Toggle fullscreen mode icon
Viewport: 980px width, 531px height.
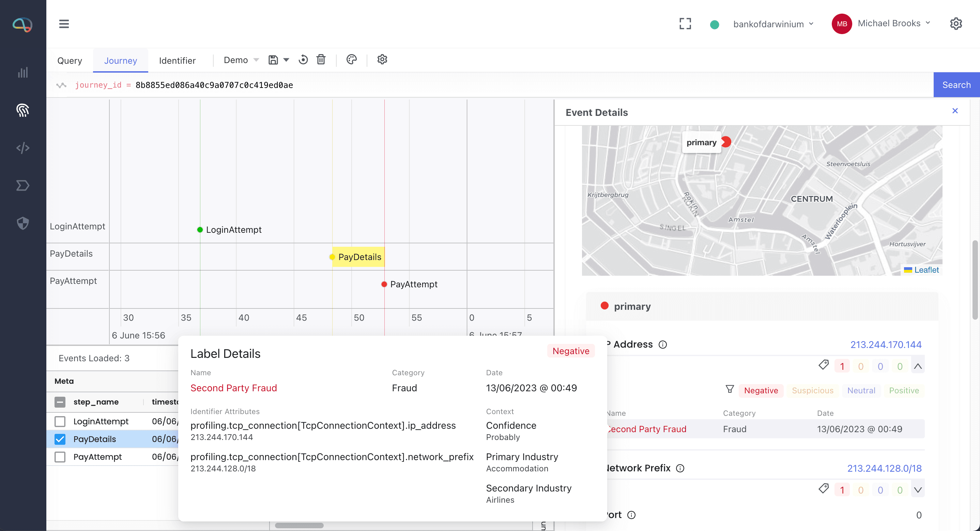[685, 24]
